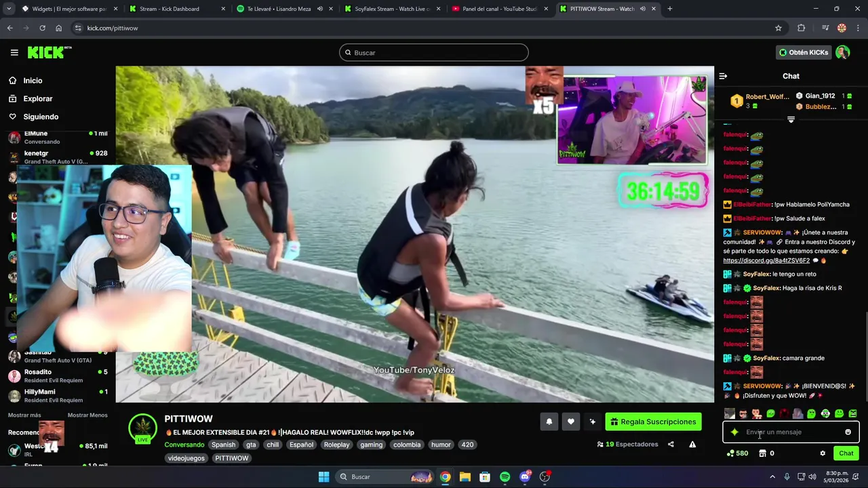This screenshot has height=488, width=868.
Task: View site information icon in address bar
Action: pyautogui.click(x=78, y=28)
